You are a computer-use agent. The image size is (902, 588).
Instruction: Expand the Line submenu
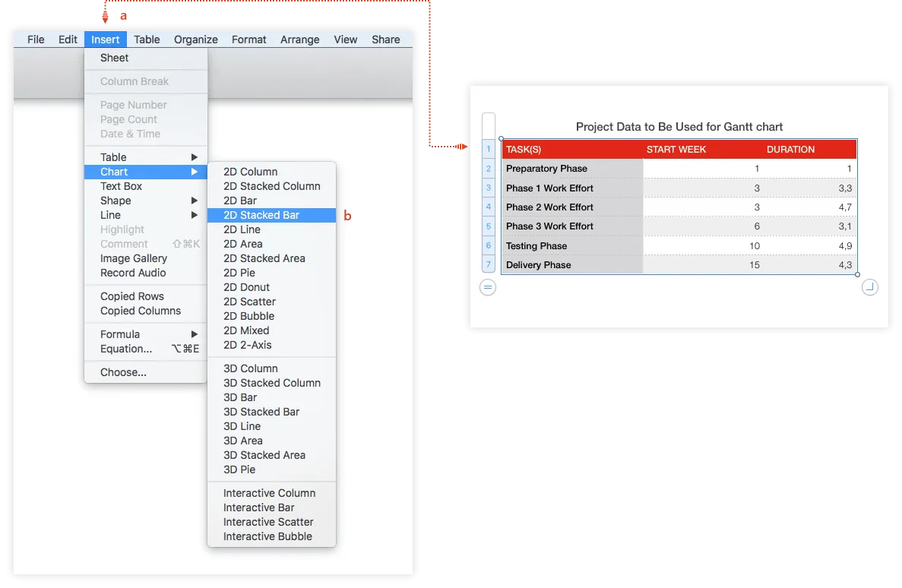pos(146,214)
